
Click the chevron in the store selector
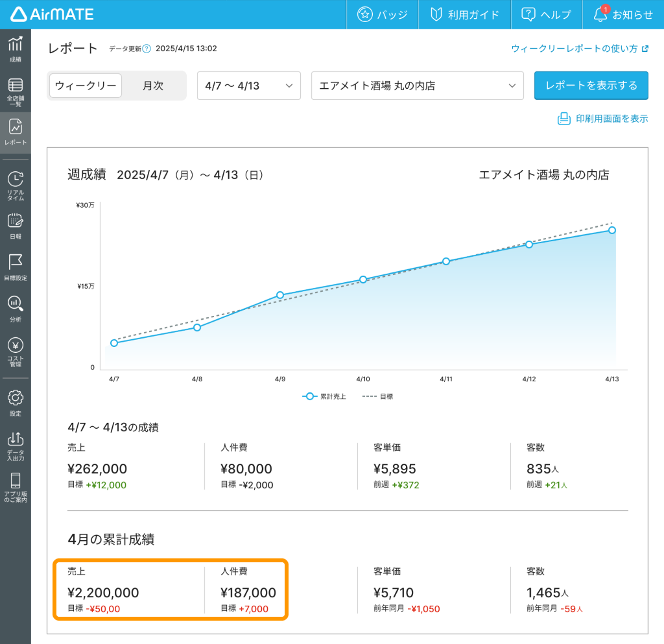[512, 86]
